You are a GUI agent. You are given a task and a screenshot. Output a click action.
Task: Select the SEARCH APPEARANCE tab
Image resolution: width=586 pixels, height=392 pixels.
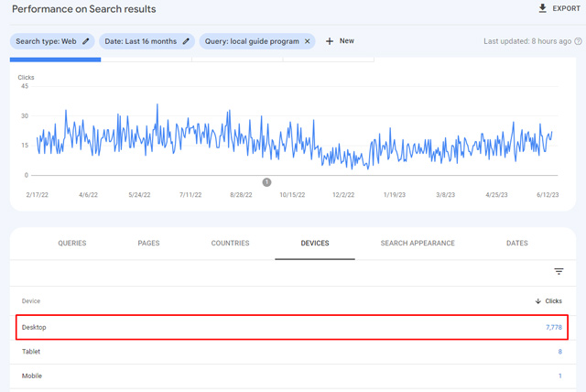coord(418,244)
